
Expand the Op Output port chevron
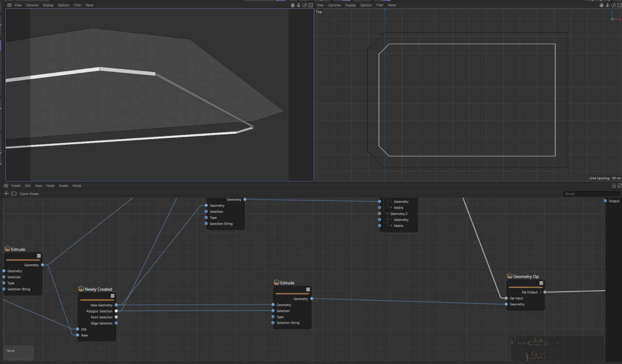pyautogui.click(x=540, y=292)
